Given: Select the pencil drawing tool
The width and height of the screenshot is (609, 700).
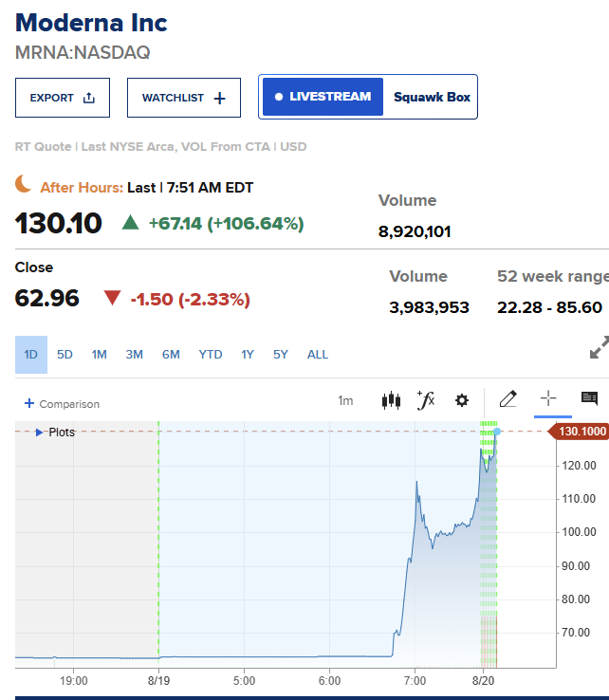Looking at the screenshot, I should click(508, 398).
